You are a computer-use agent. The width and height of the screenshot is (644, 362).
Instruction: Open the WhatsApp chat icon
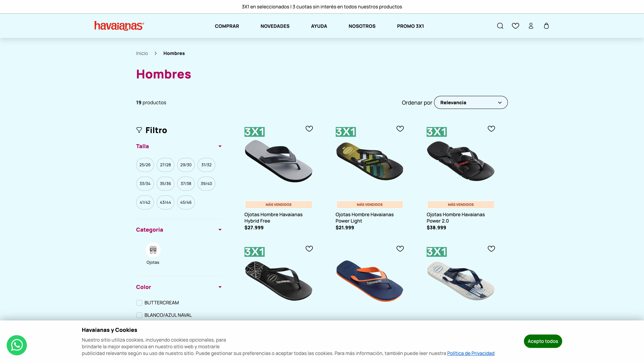[17, 345]
